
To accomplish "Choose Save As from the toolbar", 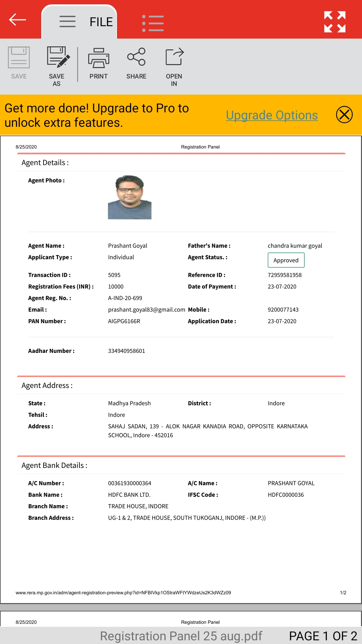I will coord(57,66).
